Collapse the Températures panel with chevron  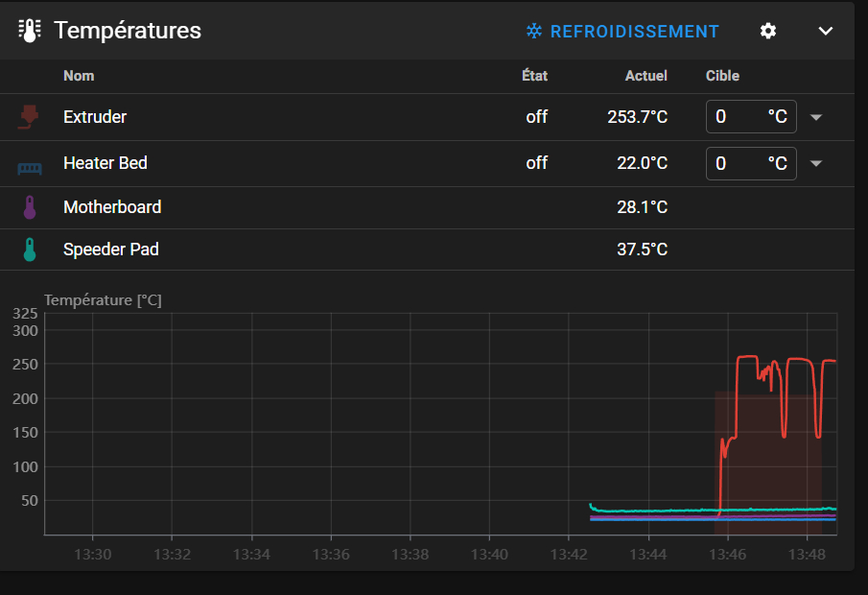[826, 31]
